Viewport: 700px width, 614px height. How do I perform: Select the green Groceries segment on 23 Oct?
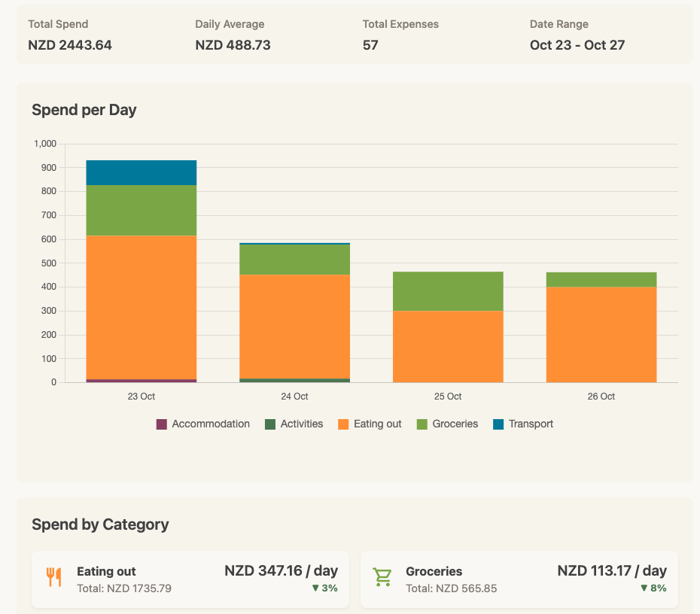pyautogui.click(x=142, y=211)
